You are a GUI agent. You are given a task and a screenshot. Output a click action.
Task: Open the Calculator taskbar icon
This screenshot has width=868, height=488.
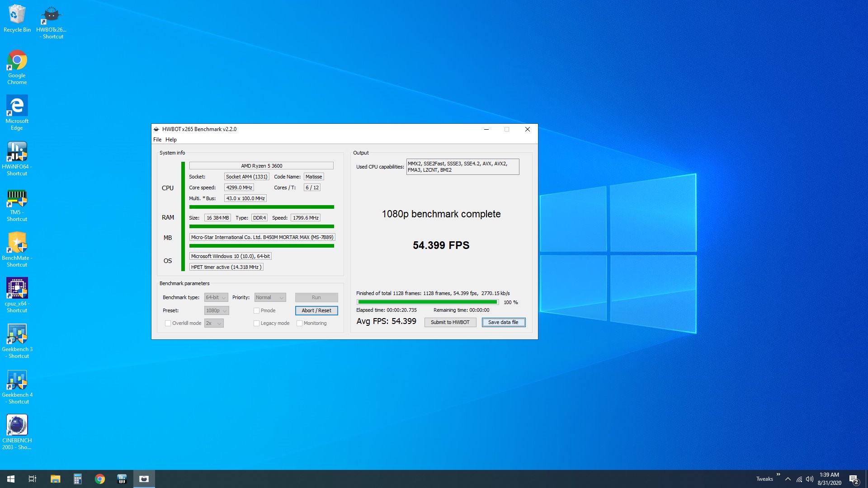pyautogui.click(x=78, y=479)
